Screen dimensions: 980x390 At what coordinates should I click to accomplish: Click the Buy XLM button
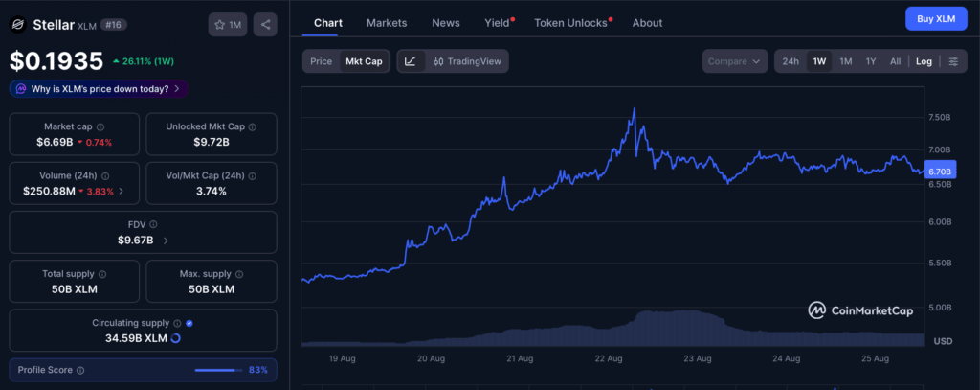point(936,19)
